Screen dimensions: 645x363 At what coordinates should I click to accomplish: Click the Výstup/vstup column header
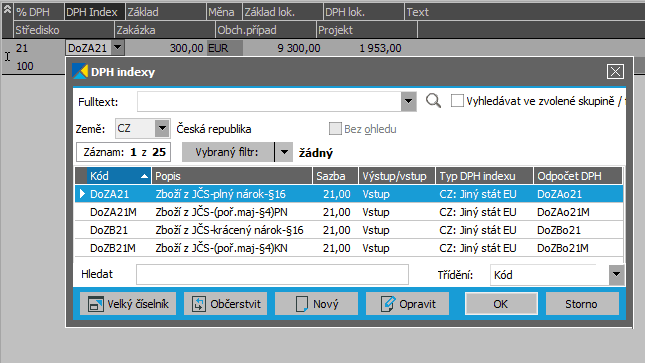click(397, 176)
